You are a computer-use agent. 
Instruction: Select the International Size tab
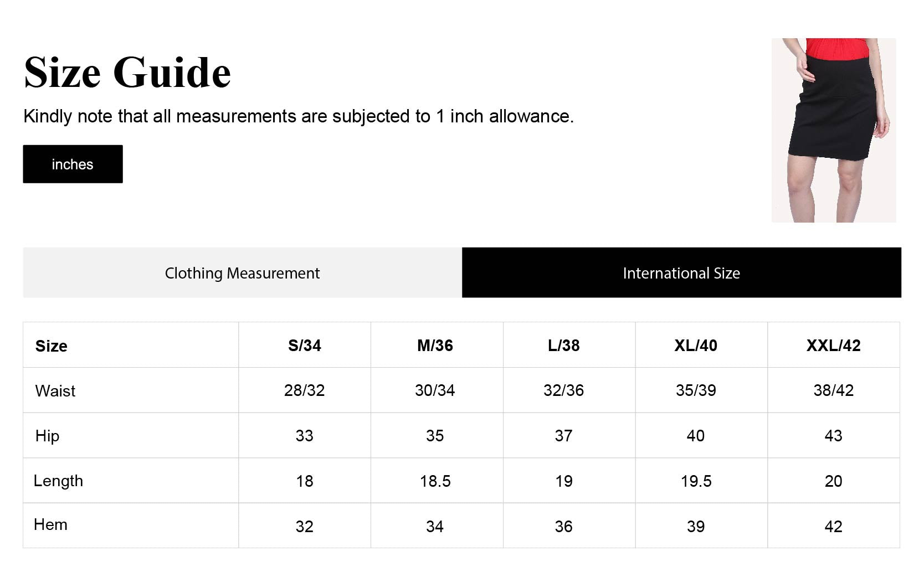(x=681, y=272)
